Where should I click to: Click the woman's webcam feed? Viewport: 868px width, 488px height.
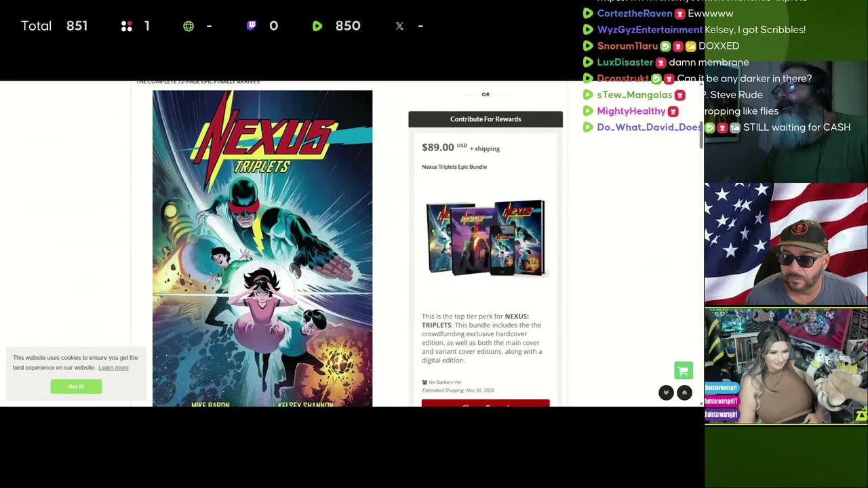click(786, 366)
